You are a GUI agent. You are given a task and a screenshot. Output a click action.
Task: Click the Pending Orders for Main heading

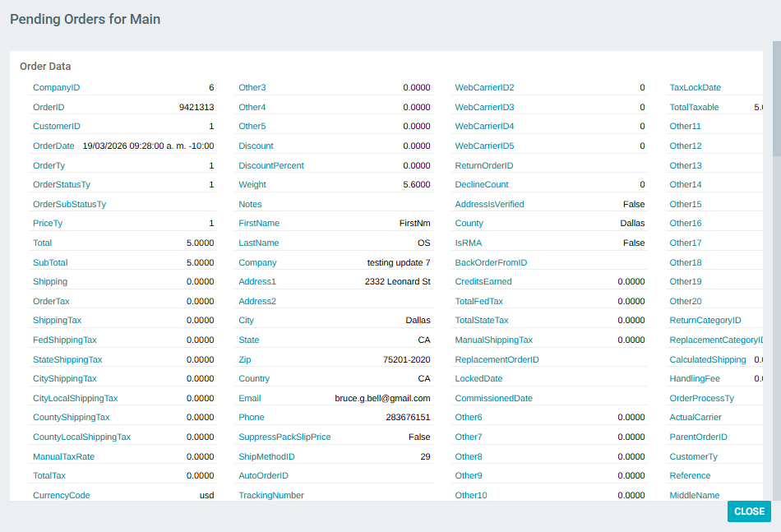click(85, 18)
